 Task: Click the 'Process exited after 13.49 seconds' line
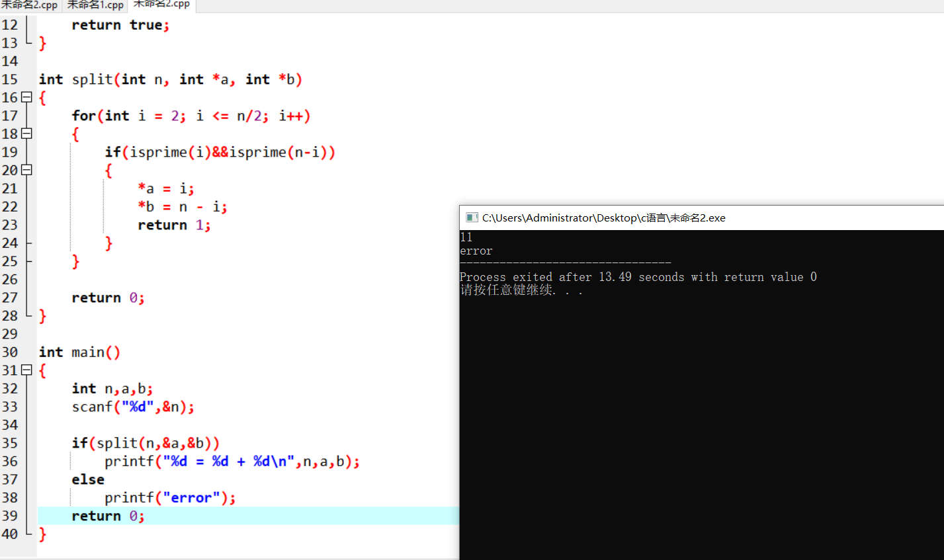tap(638, 277)
